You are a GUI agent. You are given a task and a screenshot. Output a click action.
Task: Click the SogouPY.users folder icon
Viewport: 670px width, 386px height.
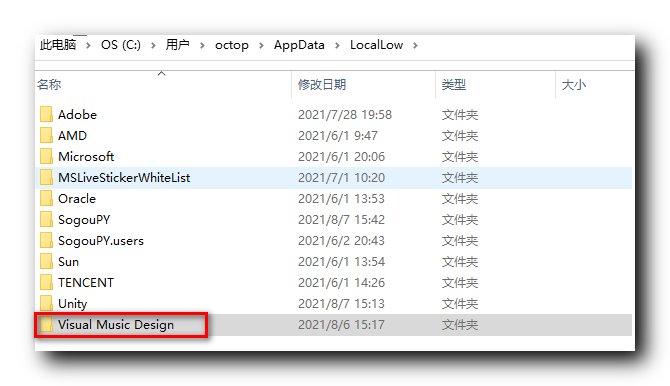tap(46, 240)
